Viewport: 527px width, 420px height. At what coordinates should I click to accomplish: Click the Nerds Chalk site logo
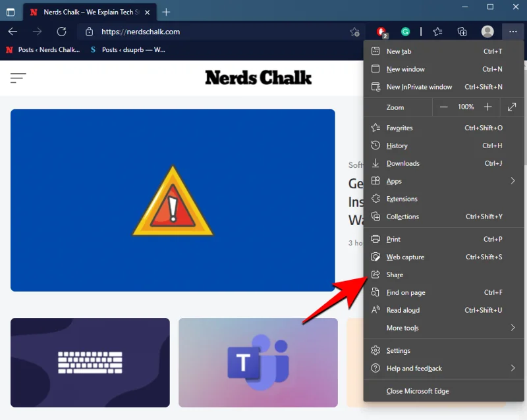pyautogui.click(x=258, y=78)
